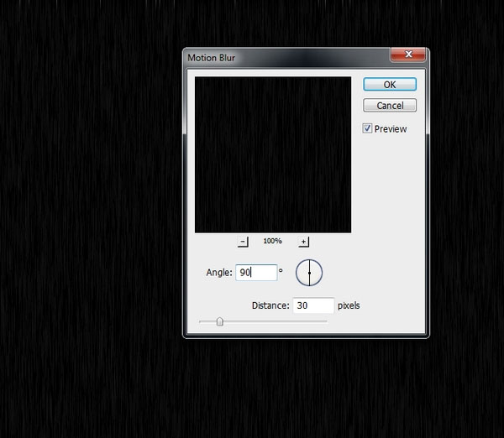Click the degree symbol beside the Angle field
Screen dimensions: 504x438
click(x=281, y=269)
